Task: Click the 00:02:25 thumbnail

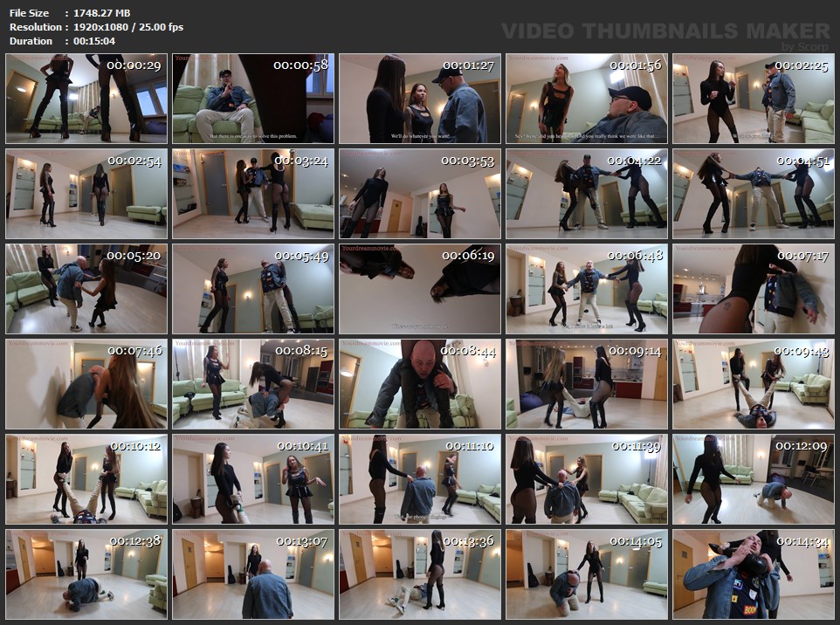Action: point(754,99)
